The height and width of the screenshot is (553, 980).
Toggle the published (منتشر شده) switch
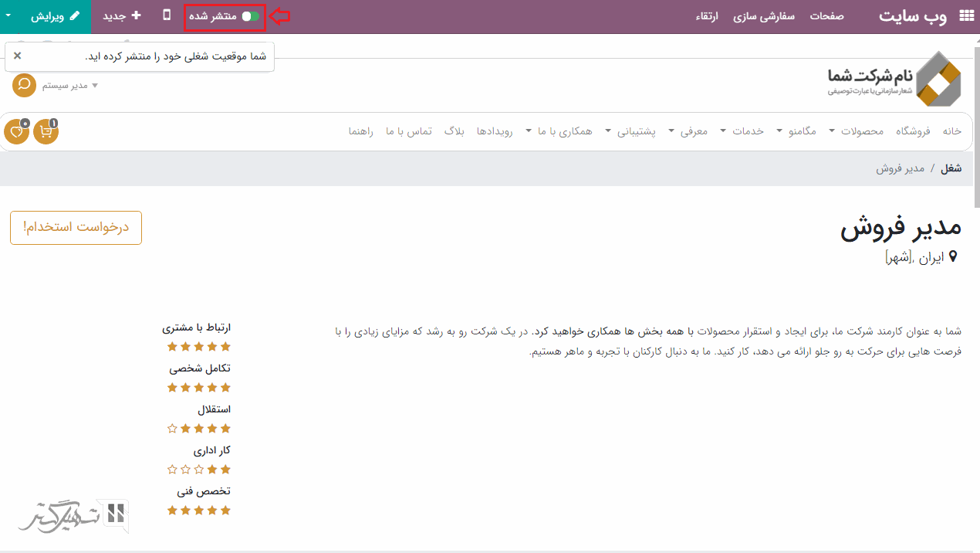pos(251,16)
